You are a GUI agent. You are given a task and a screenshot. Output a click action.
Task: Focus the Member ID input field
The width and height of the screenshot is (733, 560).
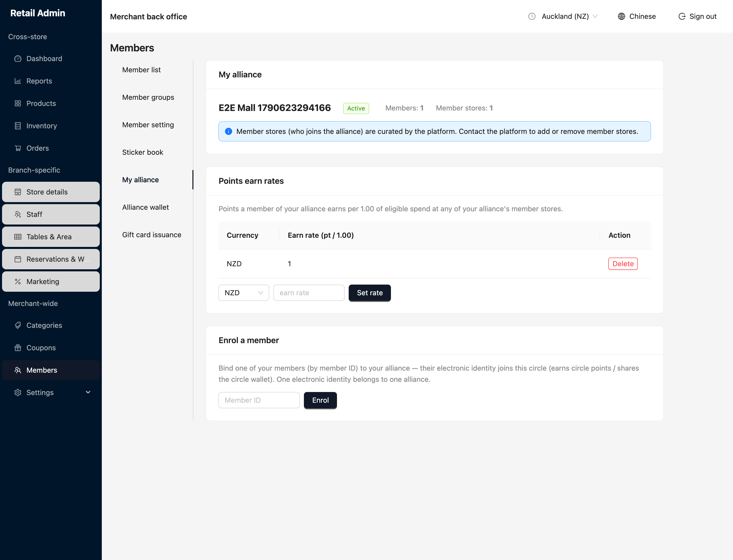pos(259,400)
